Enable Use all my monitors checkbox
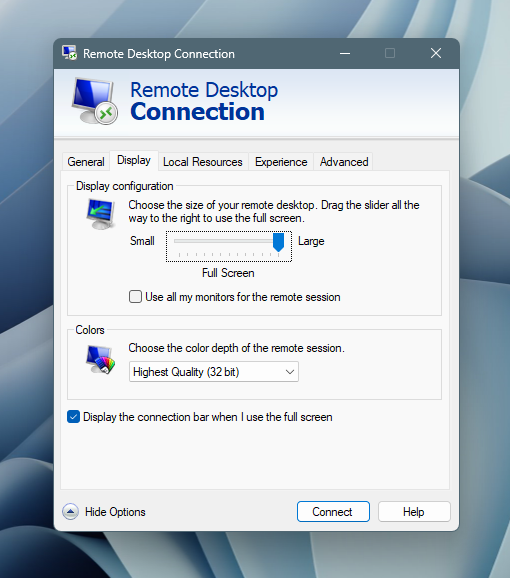This screenshot has width=510, height=578. [135, 297]
